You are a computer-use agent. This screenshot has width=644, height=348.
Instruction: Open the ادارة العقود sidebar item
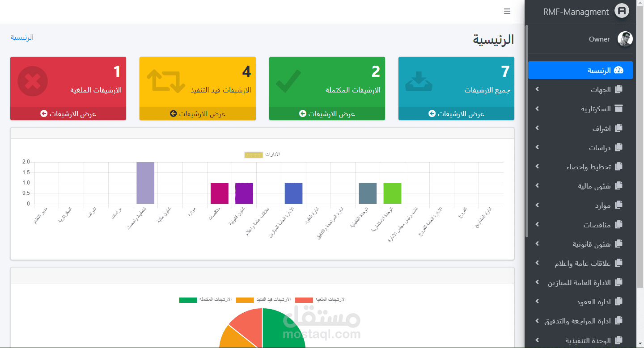[580, 302]
